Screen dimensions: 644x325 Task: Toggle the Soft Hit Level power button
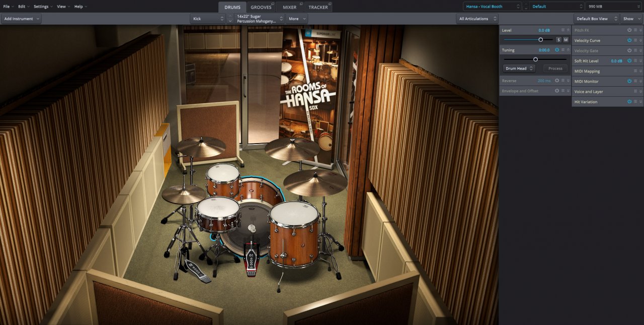coord(629,60)
